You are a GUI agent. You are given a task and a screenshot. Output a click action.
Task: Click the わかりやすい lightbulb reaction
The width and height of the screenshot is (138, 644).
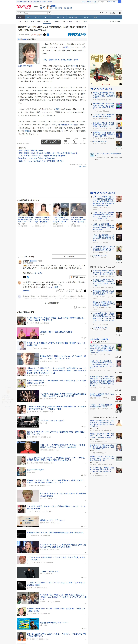tap(74, 141)
